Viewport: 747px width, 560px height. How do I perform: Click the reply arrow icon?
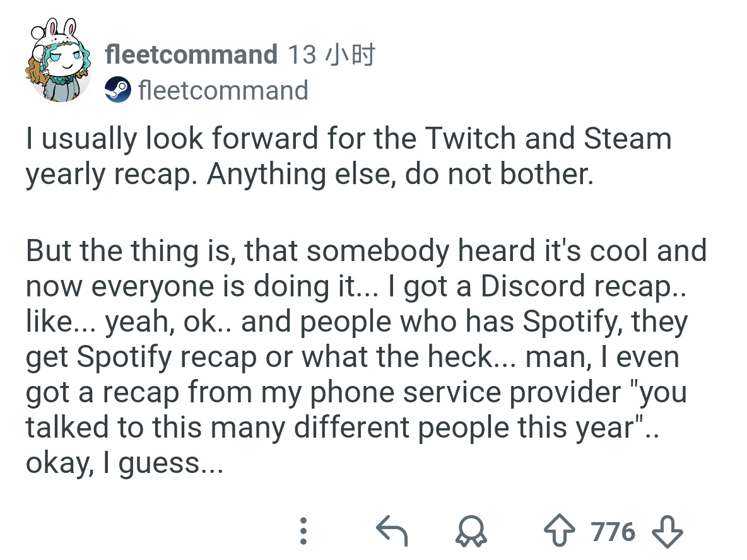pyautogui.click(x=392, y=531)
